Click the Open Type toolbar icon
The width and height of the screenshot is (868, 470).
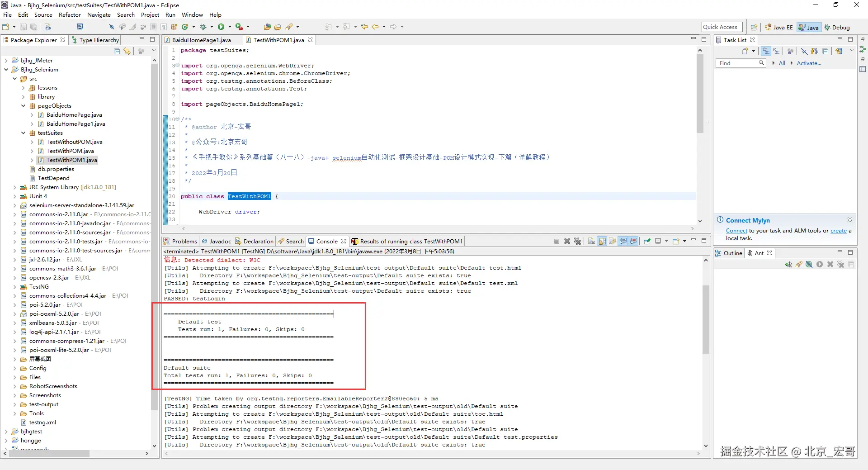267,27
